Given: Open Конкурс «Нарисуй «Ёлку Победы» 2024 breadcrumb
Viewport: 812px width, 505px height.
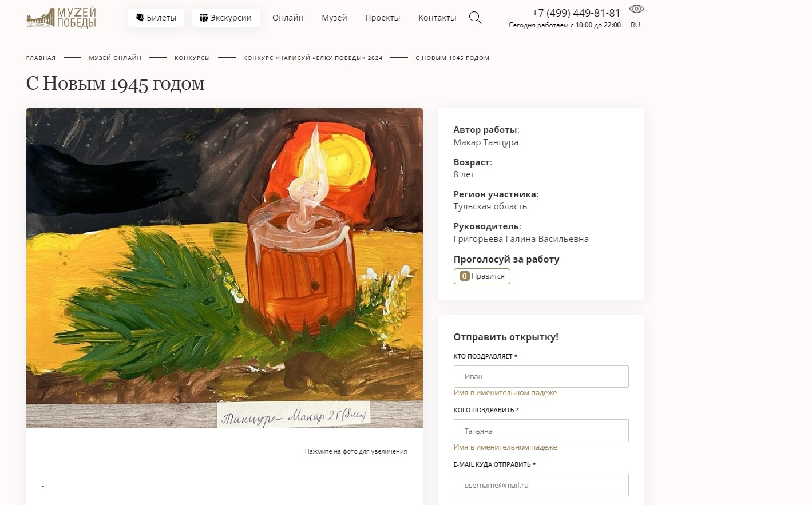Looking at the screenshot, I should tap(313, 58).
